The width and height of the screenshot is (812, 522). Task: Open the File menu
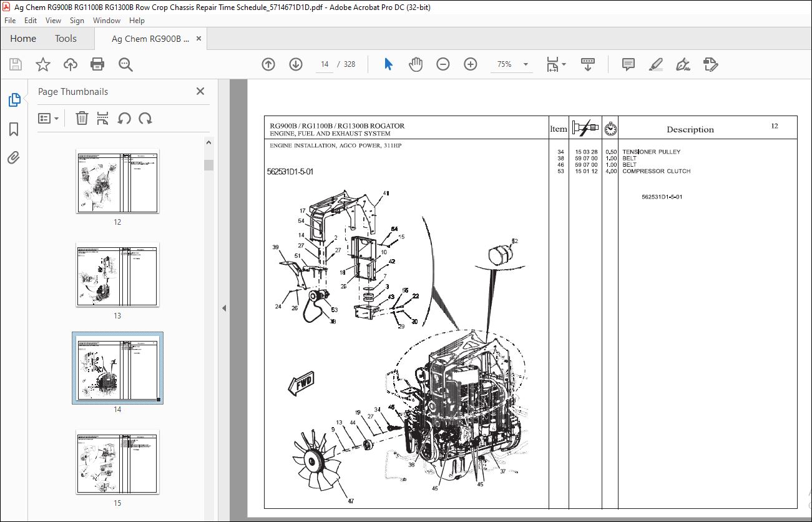pos(10,21)
